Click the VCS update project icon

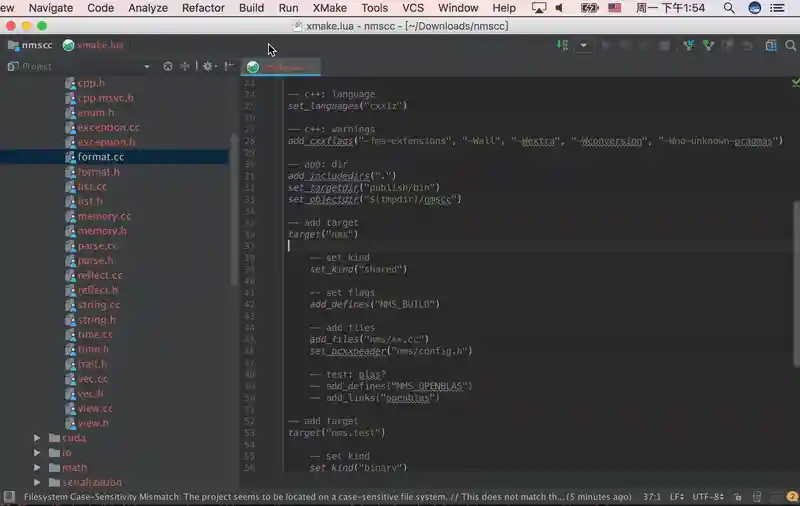click(689, 45)
